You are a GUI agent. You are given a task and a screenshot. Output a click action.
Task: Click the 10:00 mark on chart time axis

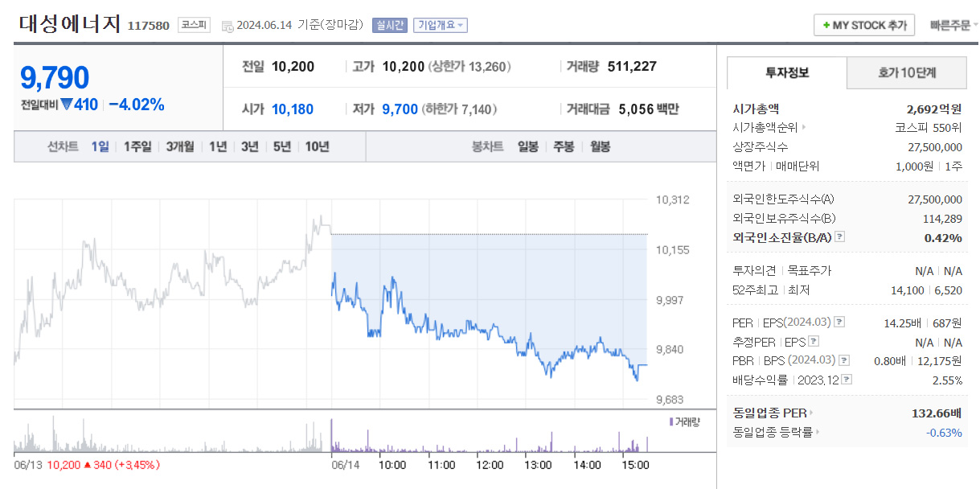392,465
